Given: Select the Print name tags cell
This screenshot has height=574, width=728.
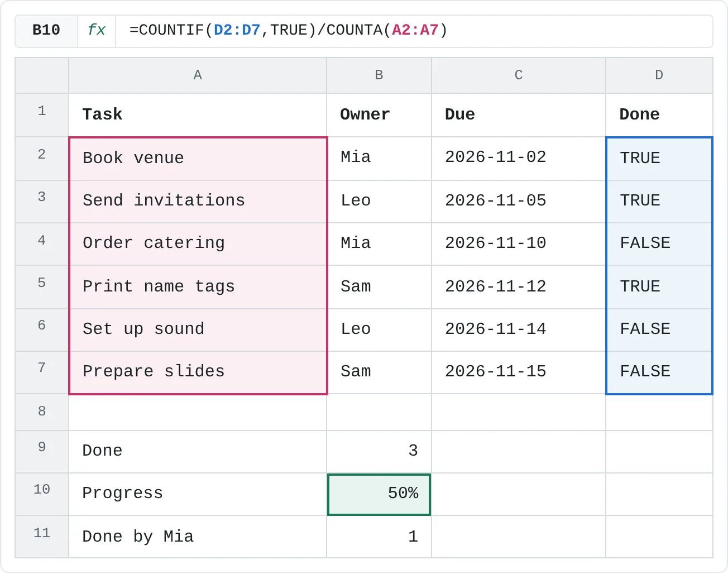Looking at the screenshot, I should tap(198, 287).
